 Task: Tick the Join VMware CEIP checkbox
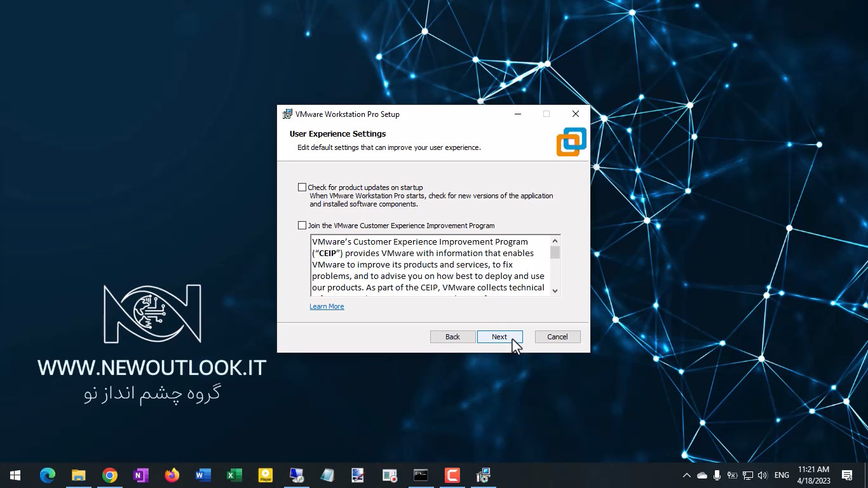point(302,226)
